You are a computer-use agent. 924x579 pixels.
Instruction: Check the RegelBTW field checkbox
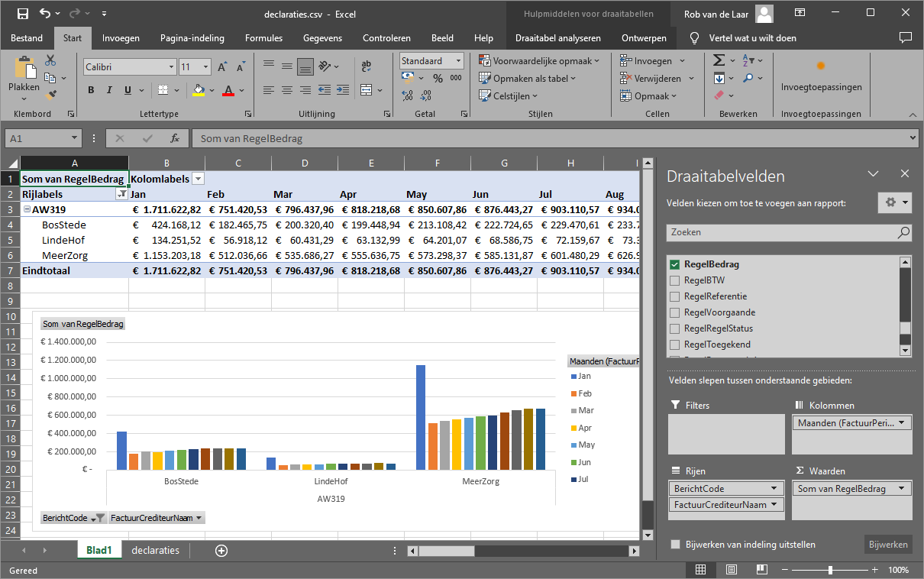tap(674, 280)
